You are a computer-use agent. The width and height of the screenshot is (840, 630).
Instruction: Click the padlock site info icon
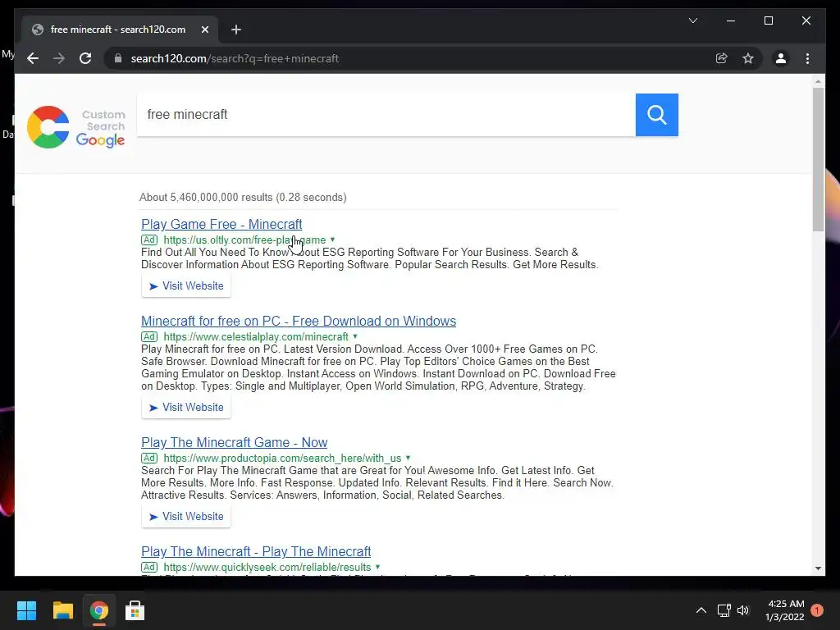tap(118, 58)
